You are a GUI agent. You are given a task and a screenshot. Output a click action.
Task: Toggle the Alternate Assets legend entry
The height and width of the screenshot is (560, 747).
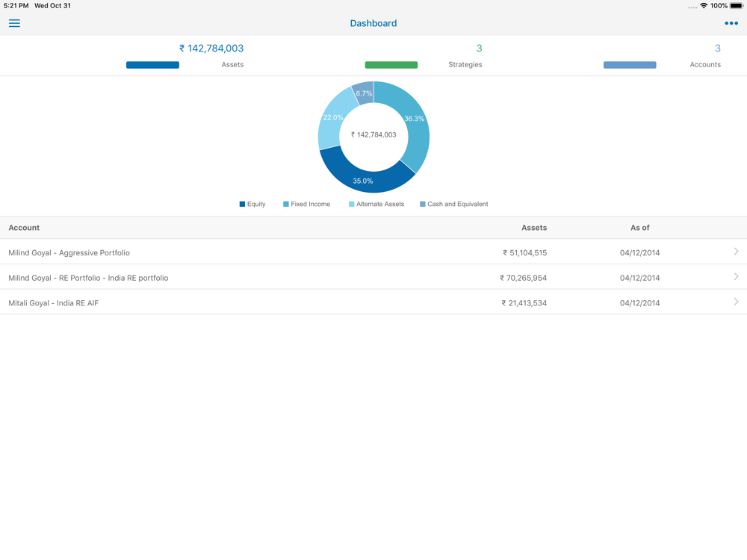(x=376, y=204)
